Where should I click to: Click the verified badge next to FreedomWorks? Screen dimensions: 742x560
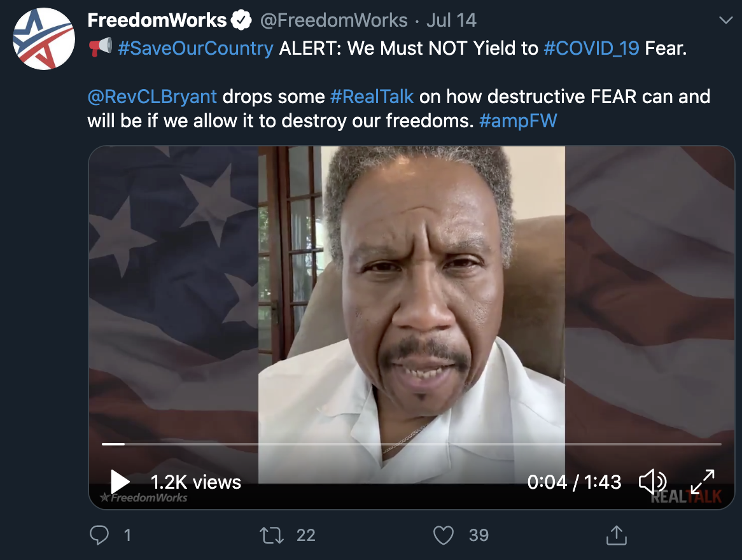click(x=241, y=20)
